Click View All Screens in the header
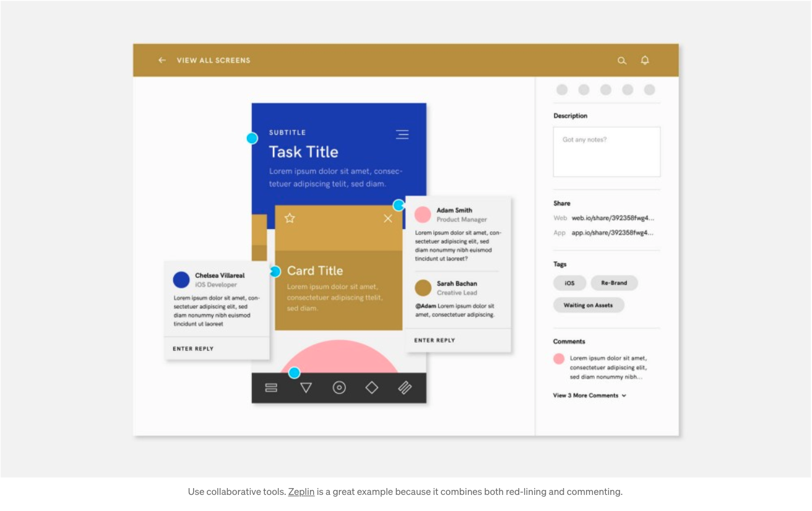The height and width of the screenshot is (511, 812). pos(214,61)
